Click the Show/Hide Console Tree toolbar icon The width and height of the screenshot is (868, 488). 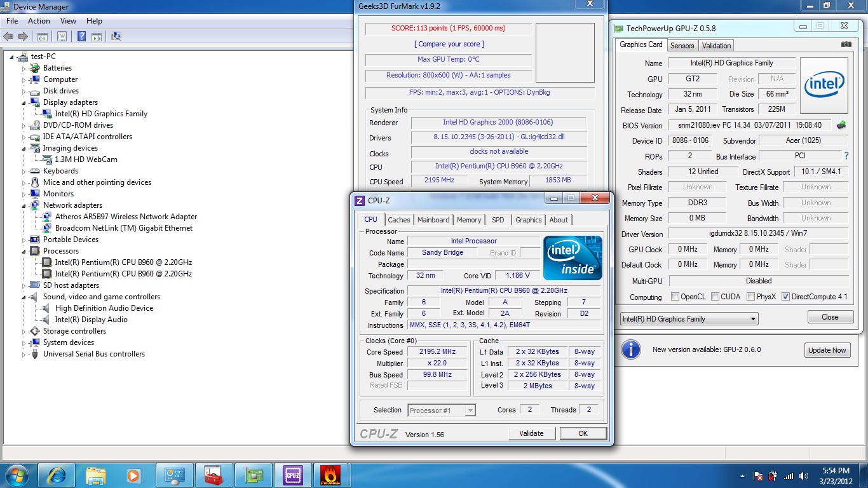point(43,36)
